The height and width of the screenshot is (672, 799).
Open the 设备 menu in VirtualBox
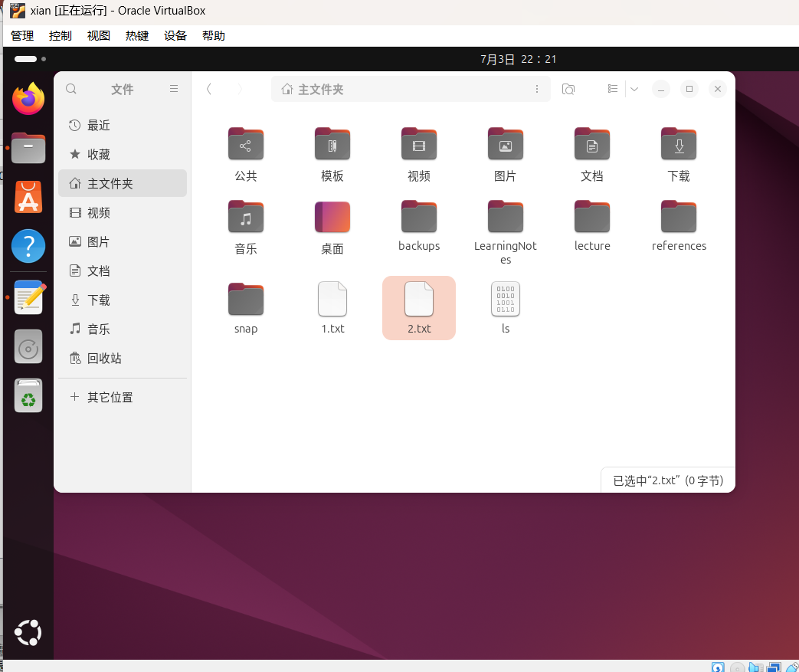[175, 36]
